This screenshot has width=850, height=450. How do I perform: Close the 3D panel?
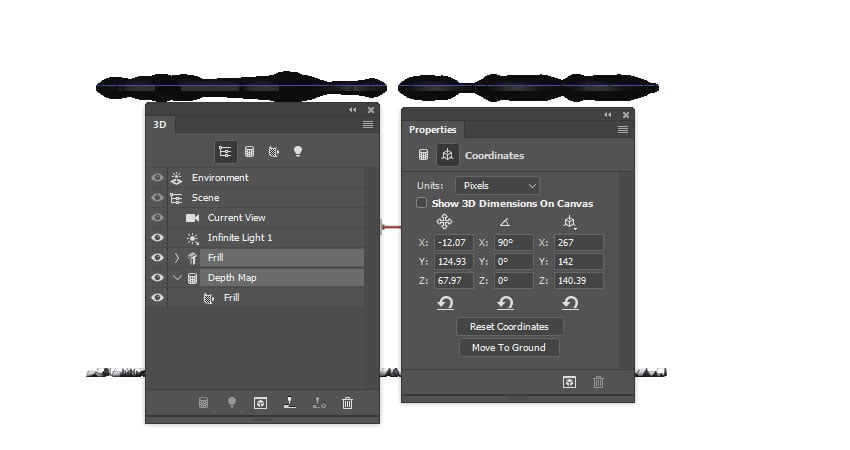point(371,110)
